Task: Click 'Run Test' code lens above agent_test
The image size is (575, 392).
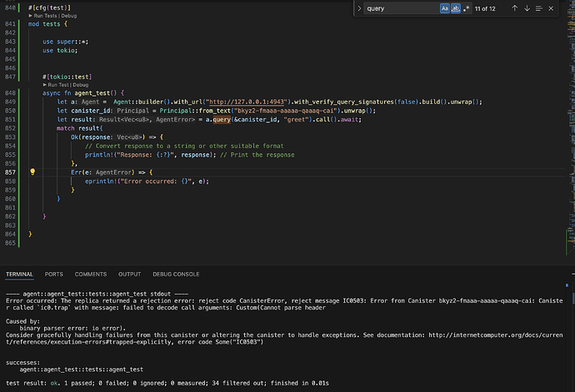Action: [59, 85]
